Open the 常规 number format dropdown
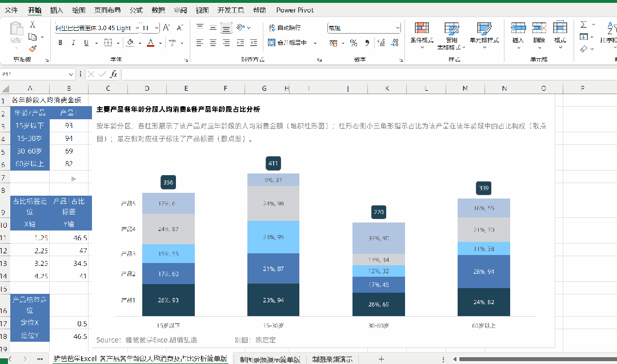Image resolution: width=617 pixels, height=364 pixels. pos(398,28)
